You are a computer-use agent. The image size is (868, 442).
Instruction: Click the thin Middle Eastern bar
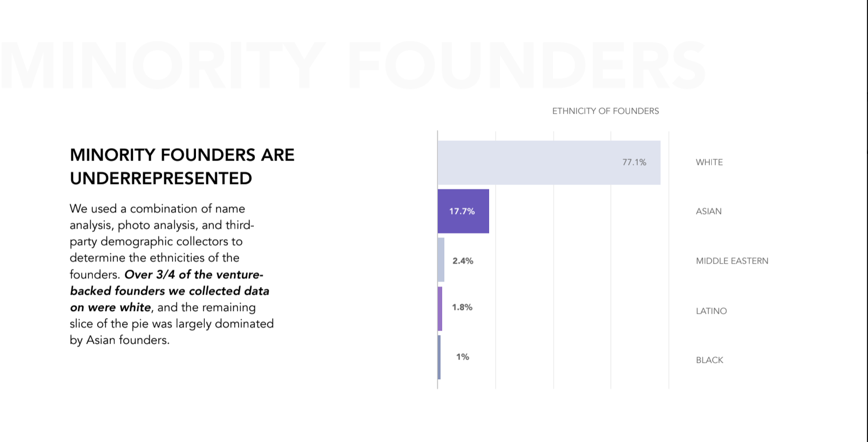pos(441,260)
